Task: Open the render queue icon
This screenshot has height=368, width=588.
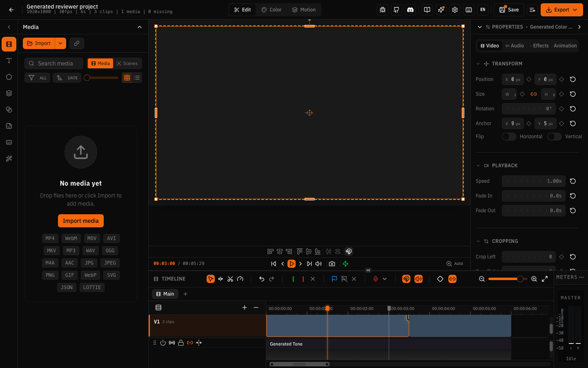Action: (532, 10)
